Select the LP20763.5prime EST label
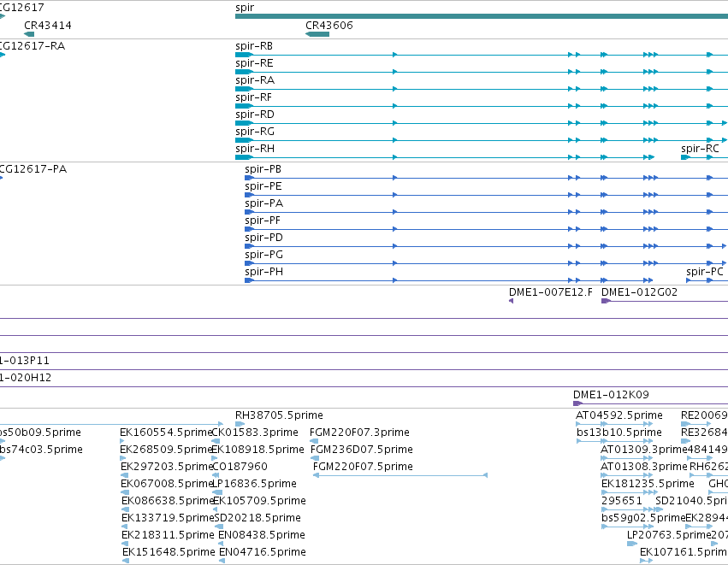The image size is (728, 565). coord(669,535)
